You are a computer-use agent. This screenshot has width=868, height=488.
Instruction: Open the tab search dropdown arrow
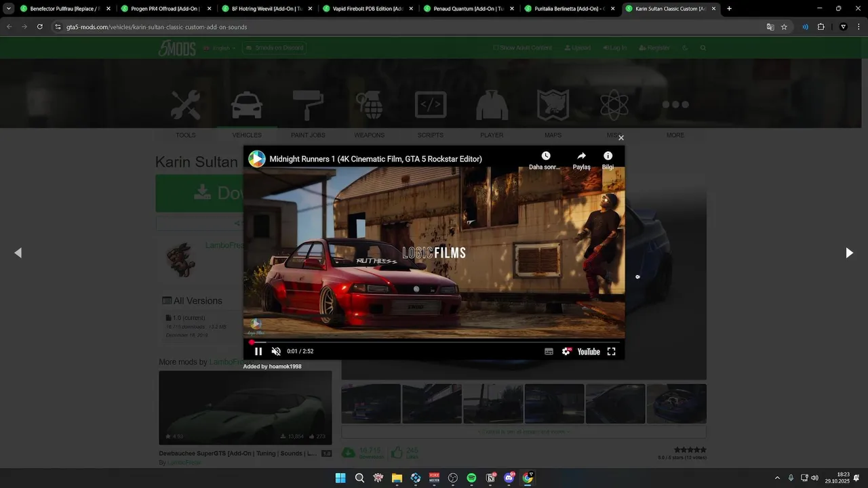click(9, 9)
